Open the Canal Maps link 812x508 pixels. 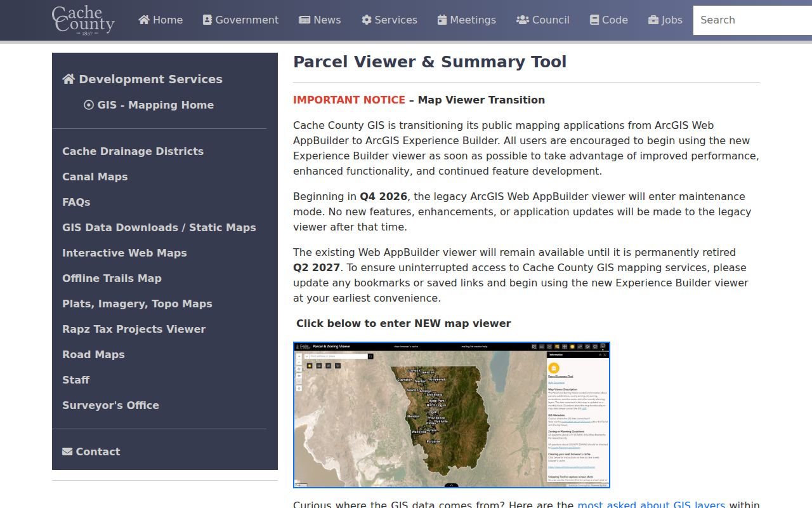click(95, 177)
